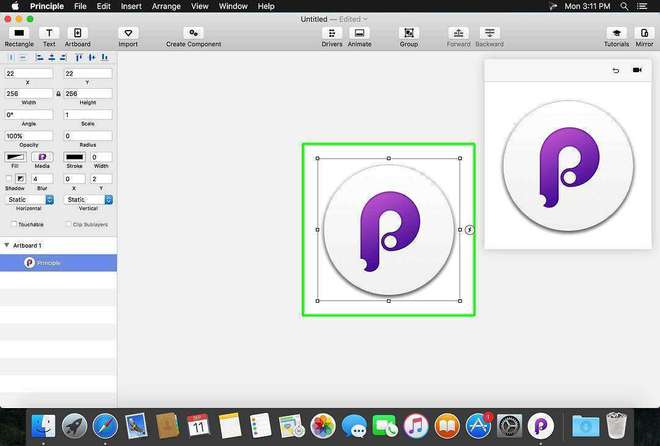Click the Group toolbar icon
Viewport: 660px width, 446px height.
click(409, 33)
